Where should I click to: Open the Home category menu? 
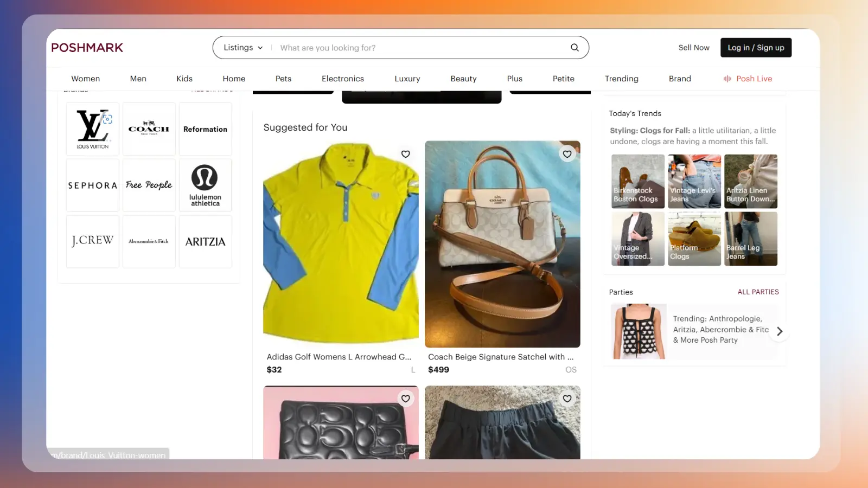point(234,79)
